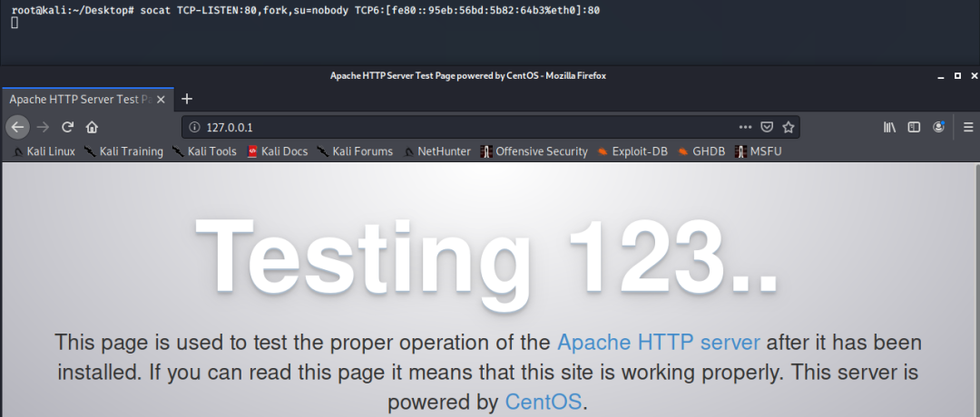Bookmark this page with the star
Viewport: 980px width, 417px height.
pos(789,127)
